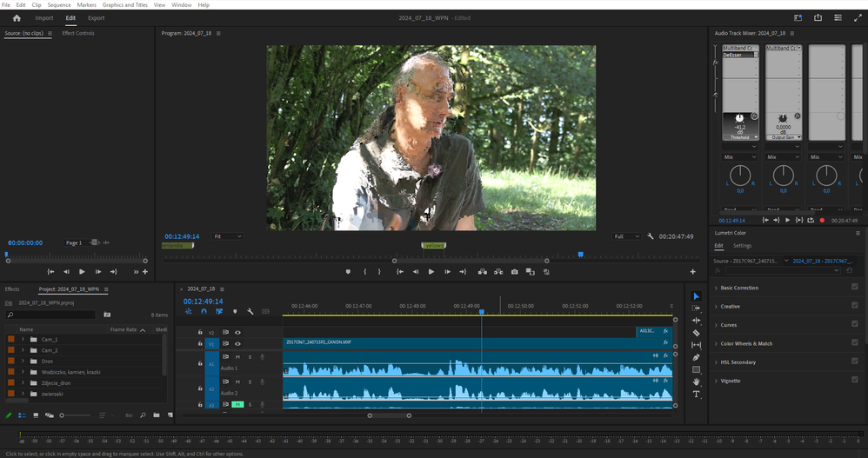
Task: Click the New Bin icon in Project panel
Action: tap(156, 415)
